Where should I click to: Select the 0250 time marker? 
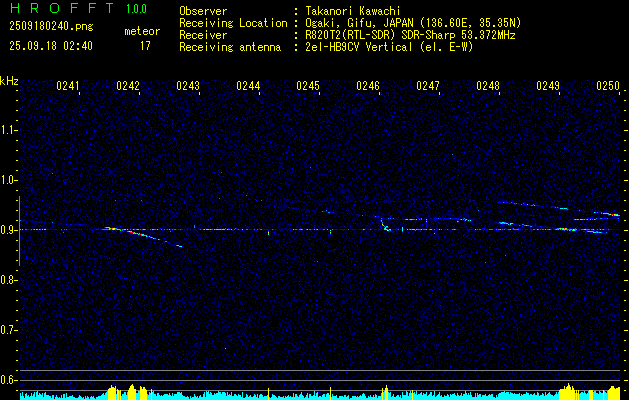(x=608, y=87)
